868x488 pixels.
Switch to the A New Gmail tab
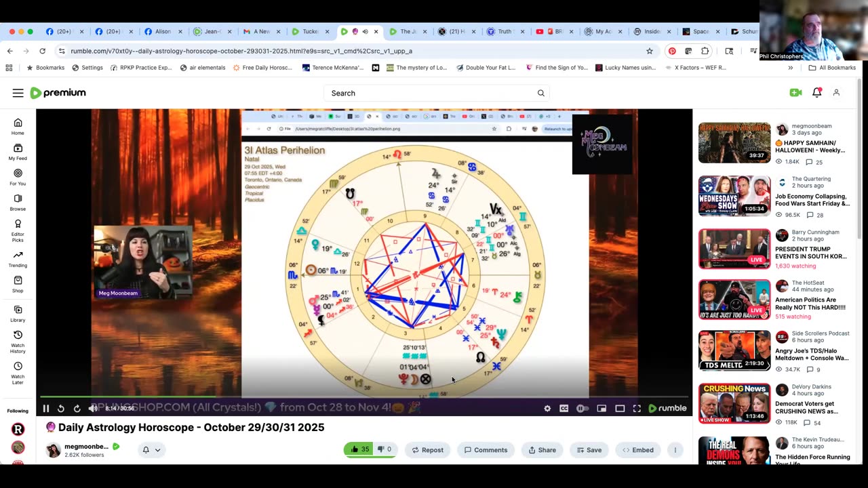coord(261,31)
